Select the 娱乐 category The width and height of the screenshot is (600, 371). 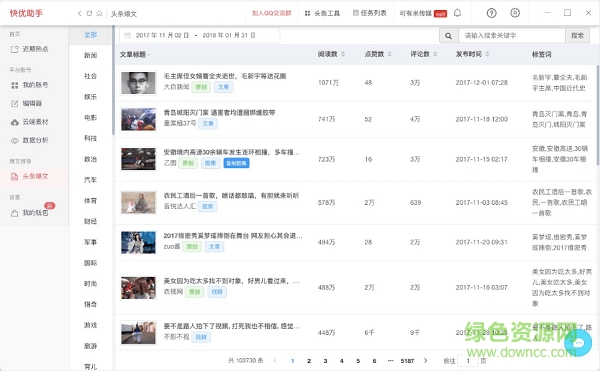pos(91,97)
